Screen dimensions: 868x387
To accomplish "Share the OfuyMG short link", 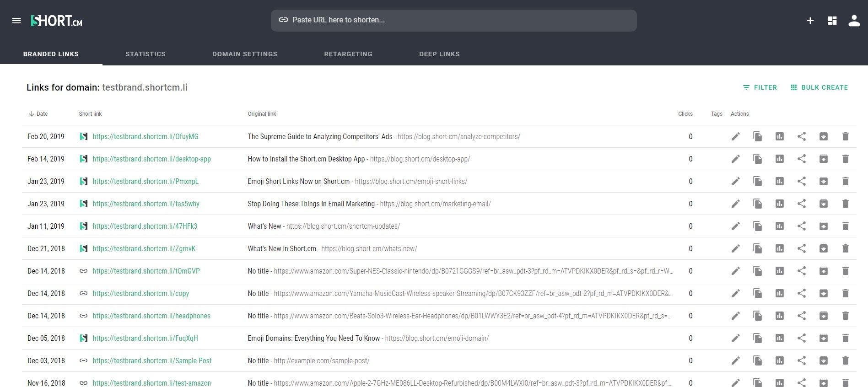I will [x=801, y=136].
